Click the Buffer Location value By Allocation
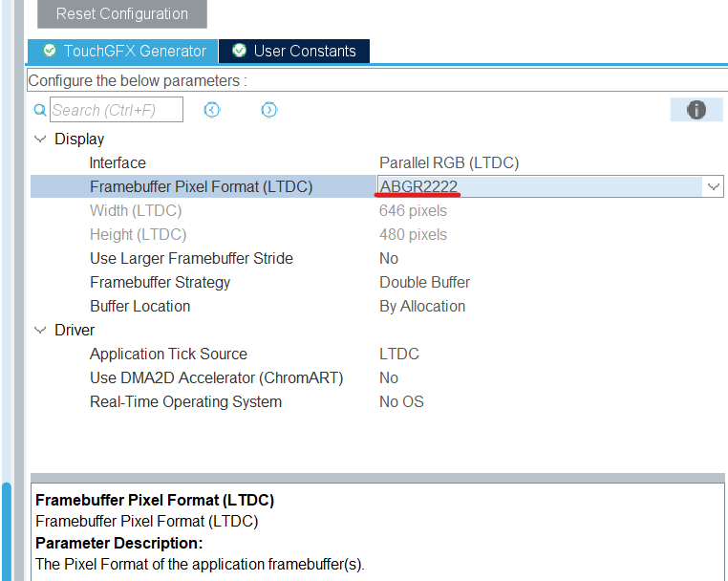Screen dimensions: 728x581 coord(422,307)
